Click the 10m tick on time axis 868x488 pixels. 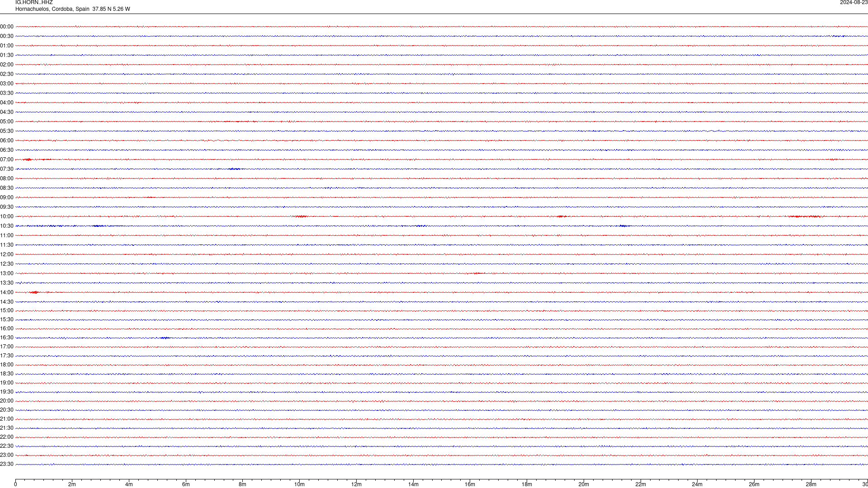(299, 484)
